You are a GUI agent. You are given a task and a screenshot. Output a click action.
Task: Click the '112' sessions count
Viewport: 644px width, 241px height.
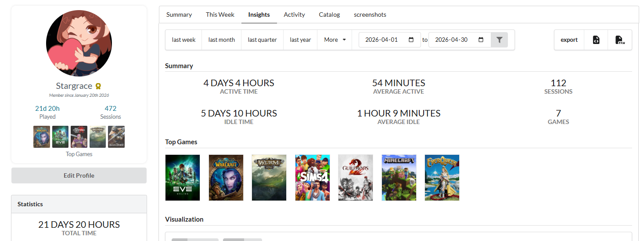coord(558,83)
